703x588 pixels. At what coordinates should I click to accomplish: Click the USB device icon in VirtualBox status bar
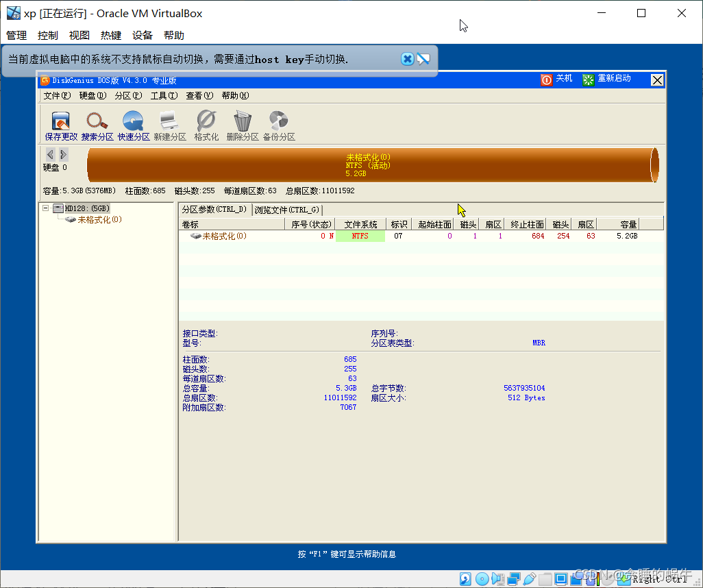click(530, 579)
